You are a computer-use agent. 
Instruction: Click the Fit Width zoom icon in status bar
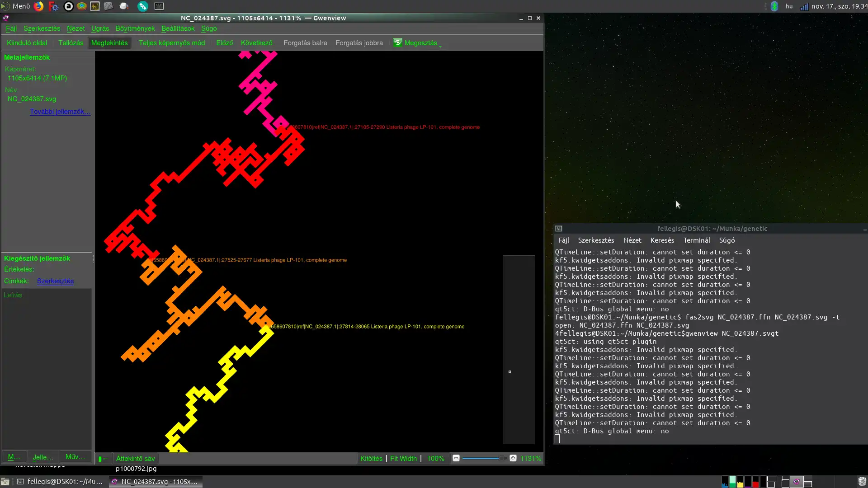click(404, 458)
